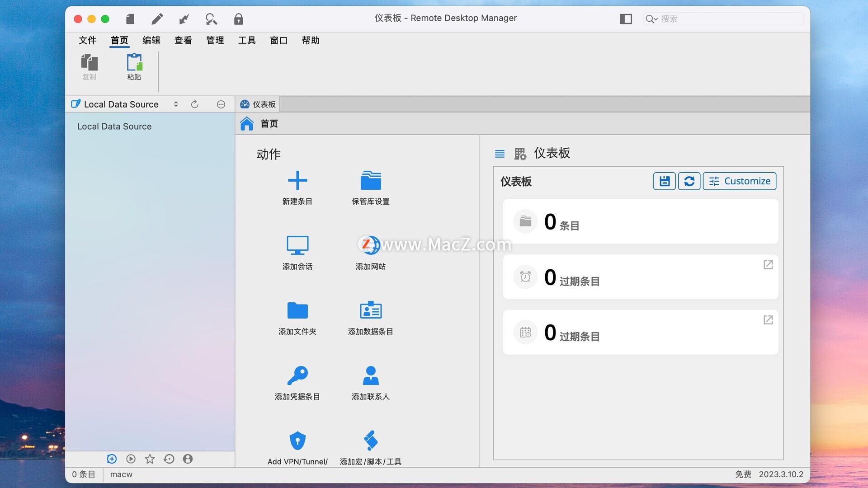Click the Add Data Entry ID card icon (添加数据条目)
Screen dimensions: 868x488
[x=371, y=310]
